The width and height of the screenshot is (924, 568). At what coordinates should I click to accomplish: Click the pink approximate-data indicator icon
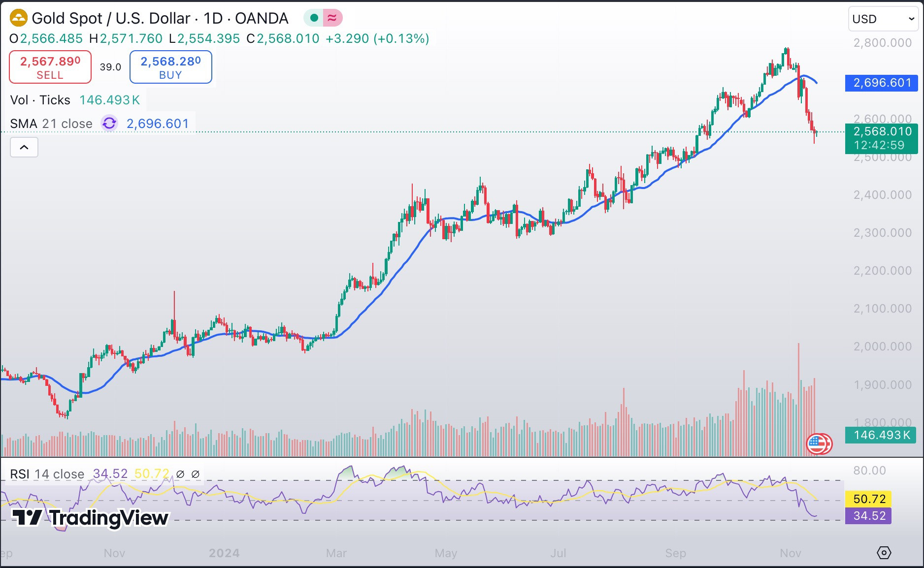coord(332,18)
